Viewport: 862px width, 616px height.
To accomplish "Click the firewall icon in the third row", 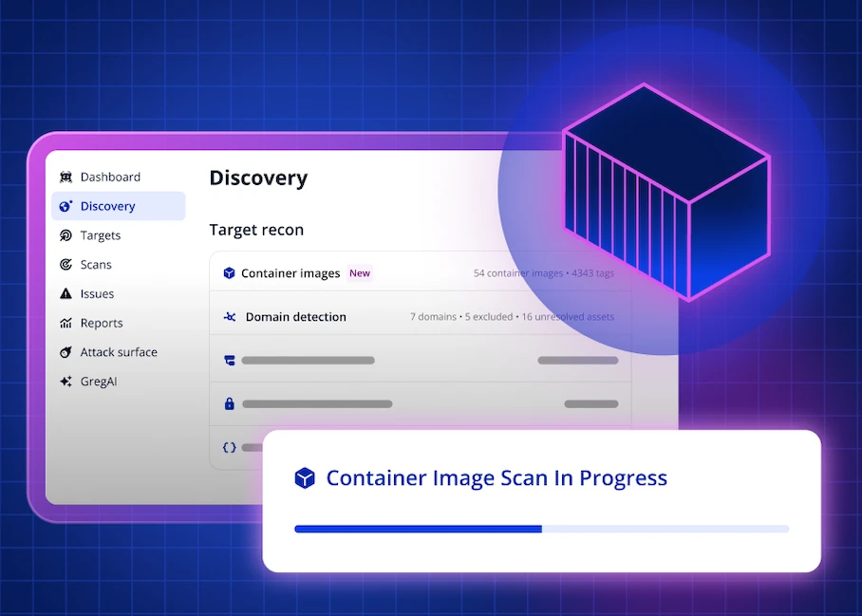I will (x=229, y=360).
